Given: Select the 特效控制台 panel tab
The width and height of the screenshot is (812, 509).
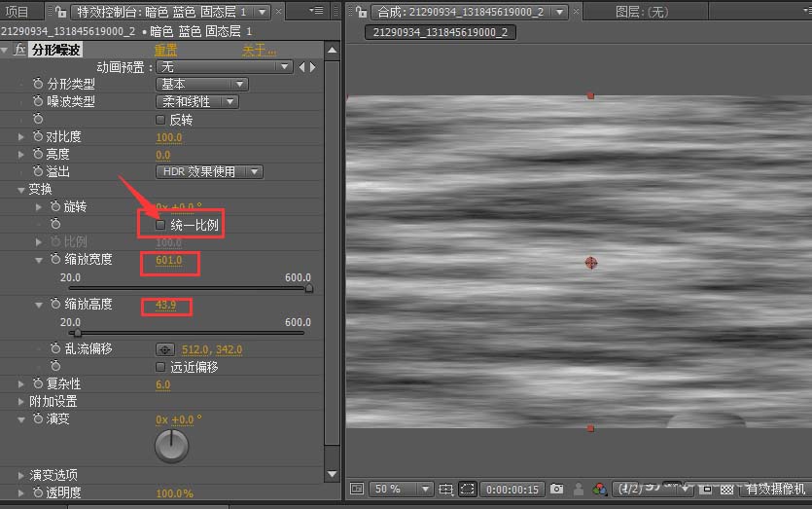Looking at the screenshot, I should [162, 12].
